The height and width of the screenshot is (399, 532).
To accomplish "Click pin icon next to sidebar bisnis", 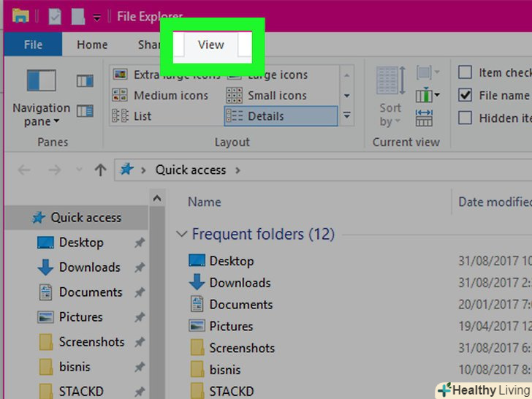I will [140, 367].
